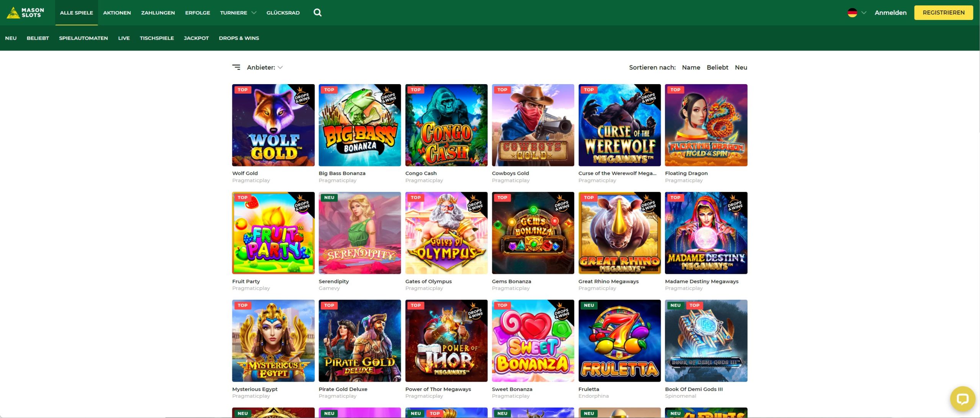
Task: Click the search magnifier icon
Action: click(x=317, y=13)
